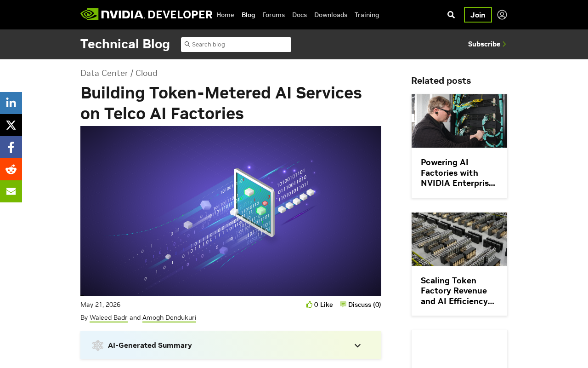Open the Downloads menu item
The height and width of the screenshot is (368, 588).
point(331,15)
